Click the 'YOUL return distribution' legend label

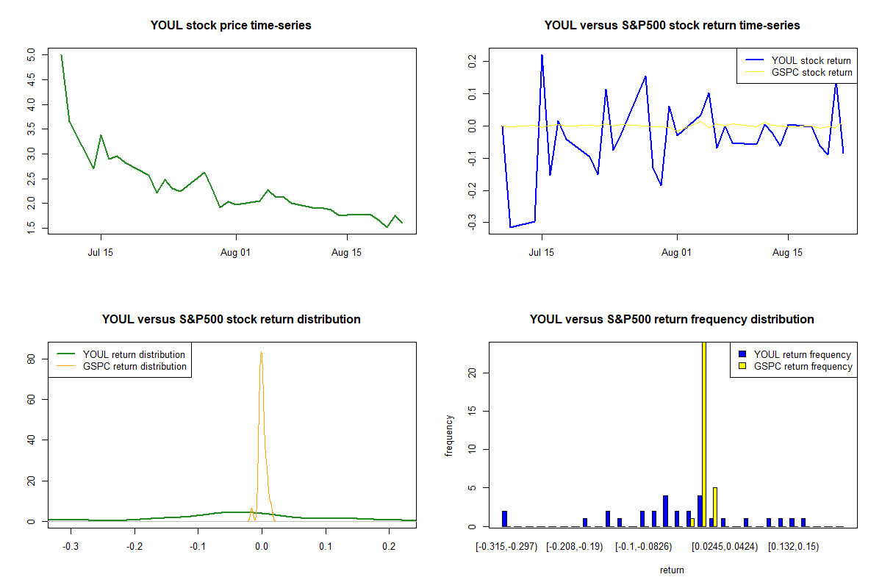pos(134,355)
